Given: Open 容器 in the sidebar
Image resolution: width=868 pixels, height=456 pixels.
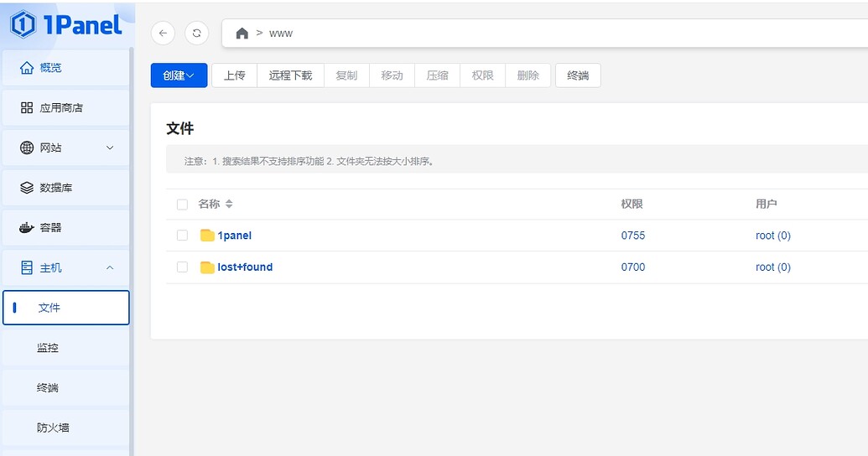Looking at the screenshot, I should [66, 227].
